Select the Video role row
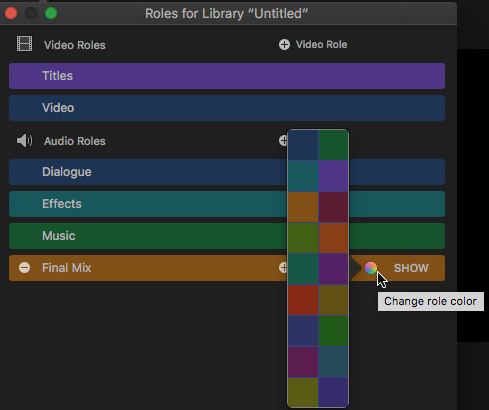 (227, 108)
